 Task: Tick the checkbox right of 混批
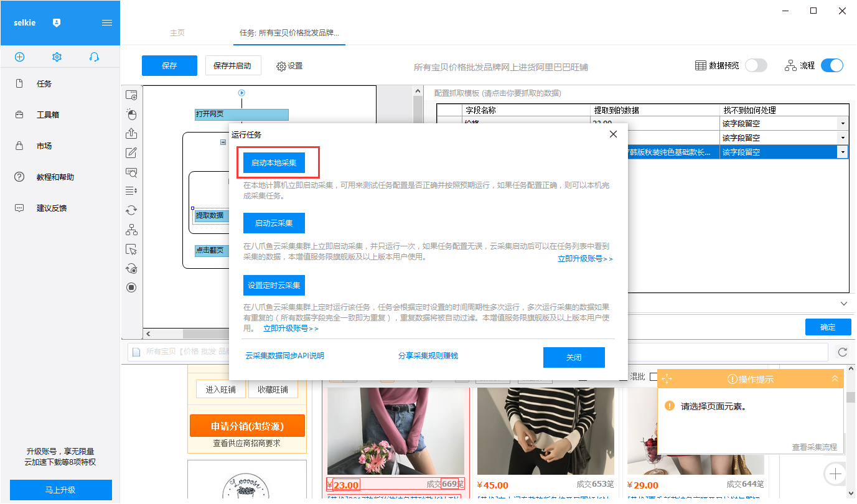pos(653,376)
